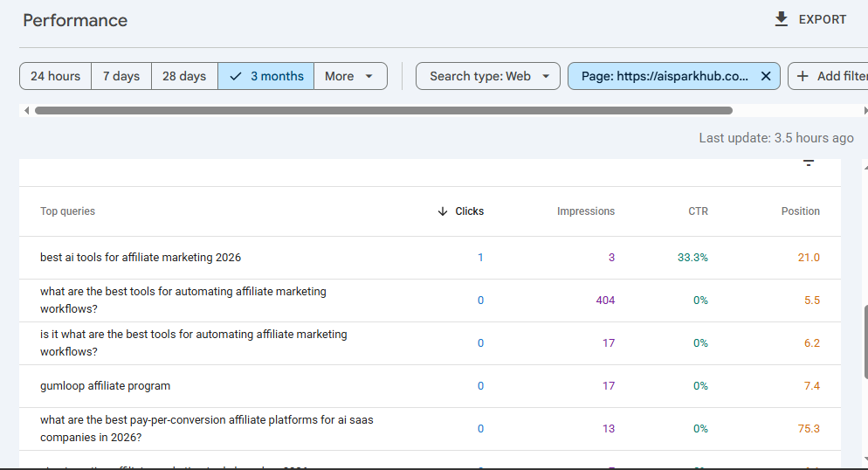This screenshot has height=470, width=868.
Task: Open the table filter rows icon
Action: pyautogui.click(x=809, y=162)
